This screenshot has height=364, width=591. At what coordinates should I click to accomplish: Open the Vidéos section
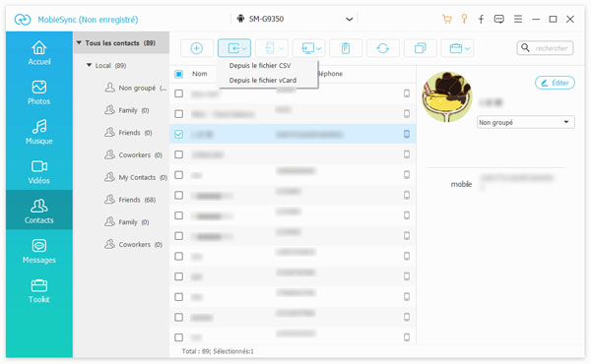point(39,171)
